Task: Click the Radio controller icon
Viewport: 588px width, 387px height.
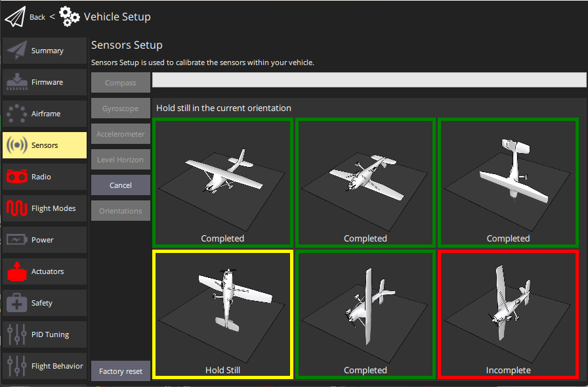Action: point(16,177)
